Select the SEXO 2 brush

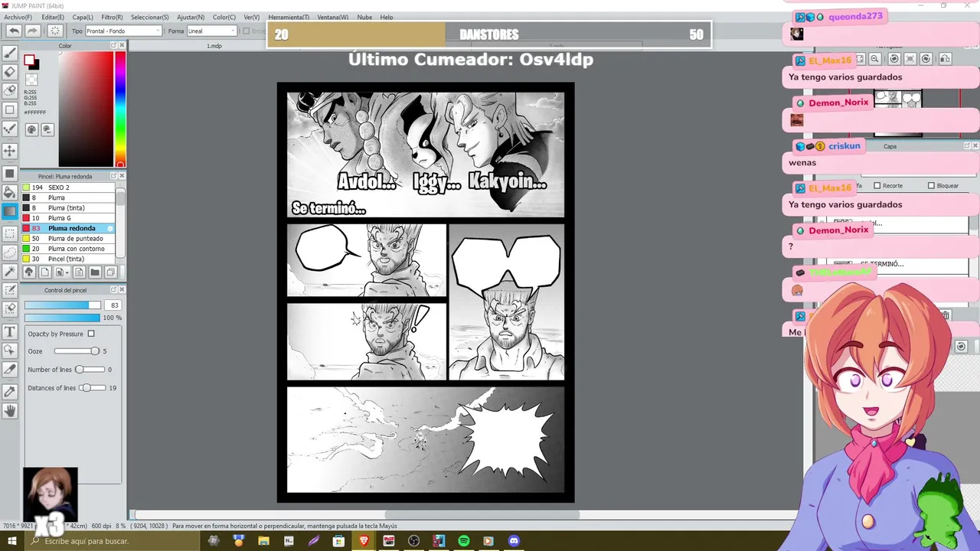coord(67,187)
